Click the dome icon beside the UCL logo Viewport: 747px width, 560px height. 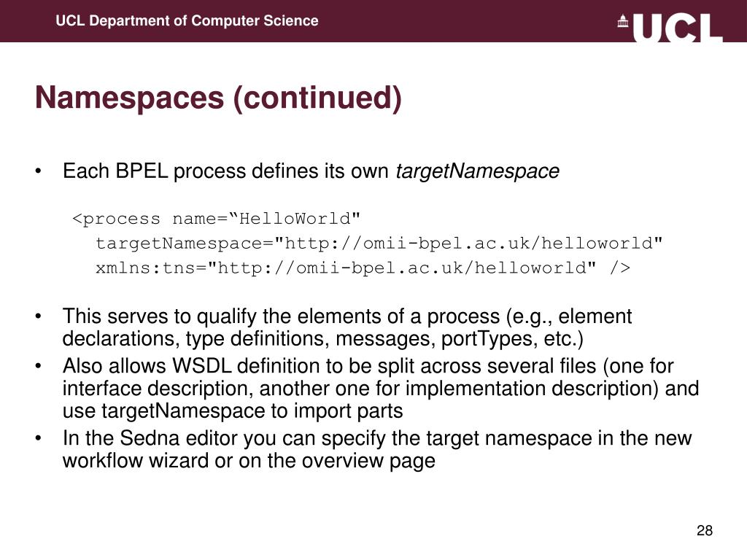623,21
